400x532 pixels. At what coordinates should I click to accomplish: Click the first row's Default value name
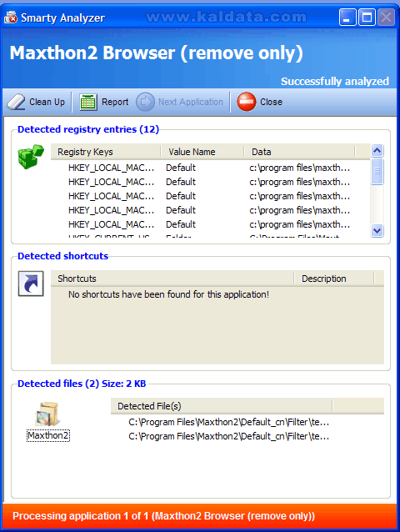pos(181,168)
